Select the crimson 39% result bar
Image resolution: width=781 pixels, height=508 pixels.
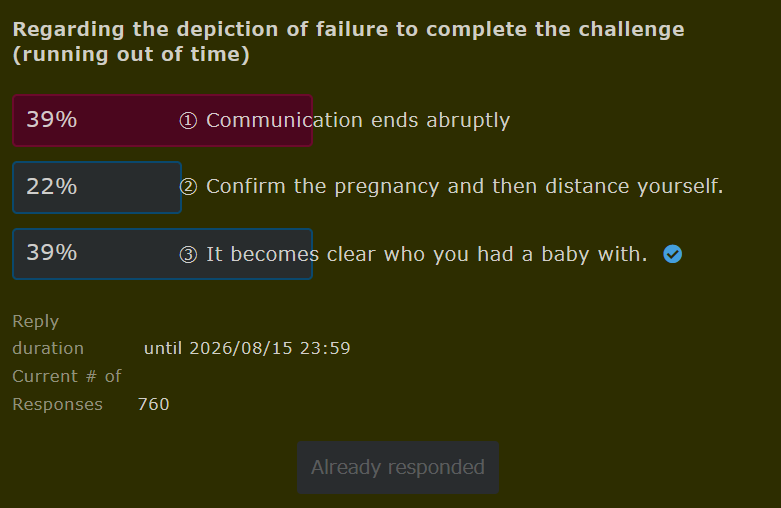(162, 121)
